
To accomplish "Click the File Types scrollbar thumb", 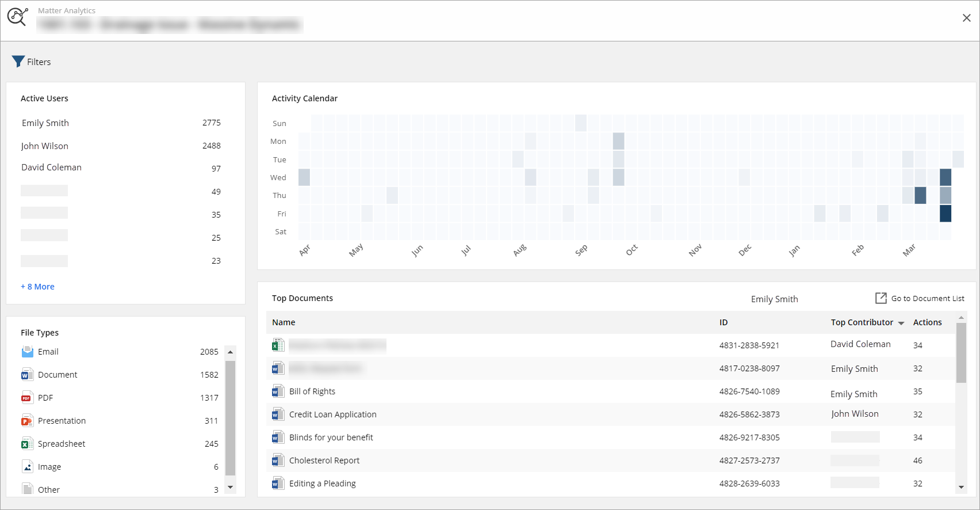I will click(231, 418).
